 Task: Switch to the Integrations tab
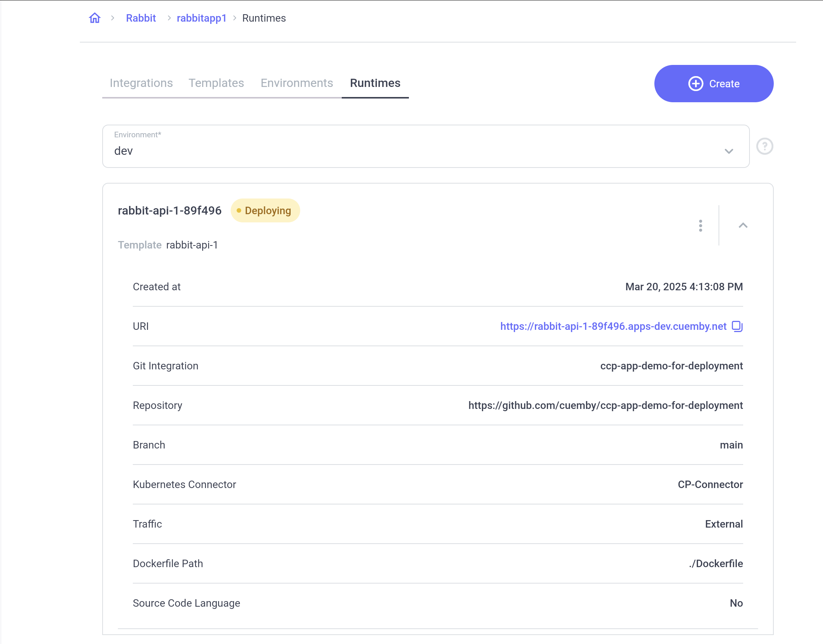(141, 83)
